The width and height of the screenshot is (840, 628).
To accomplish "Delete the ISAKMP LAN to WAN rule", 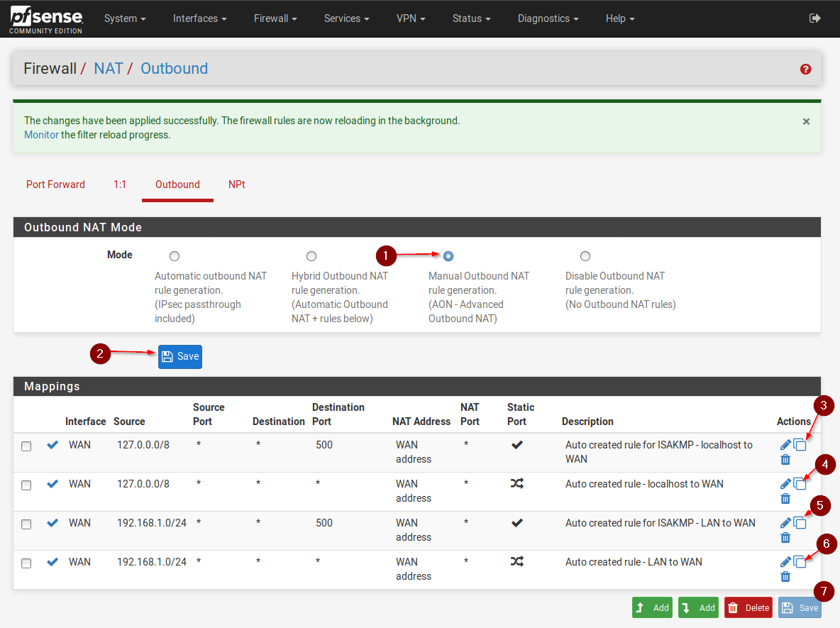I will click(785, 537).
